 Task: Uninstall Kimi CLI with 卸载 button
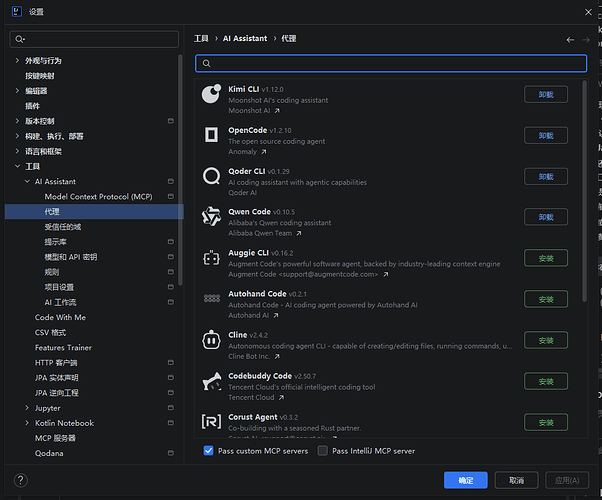coord(546,94)
